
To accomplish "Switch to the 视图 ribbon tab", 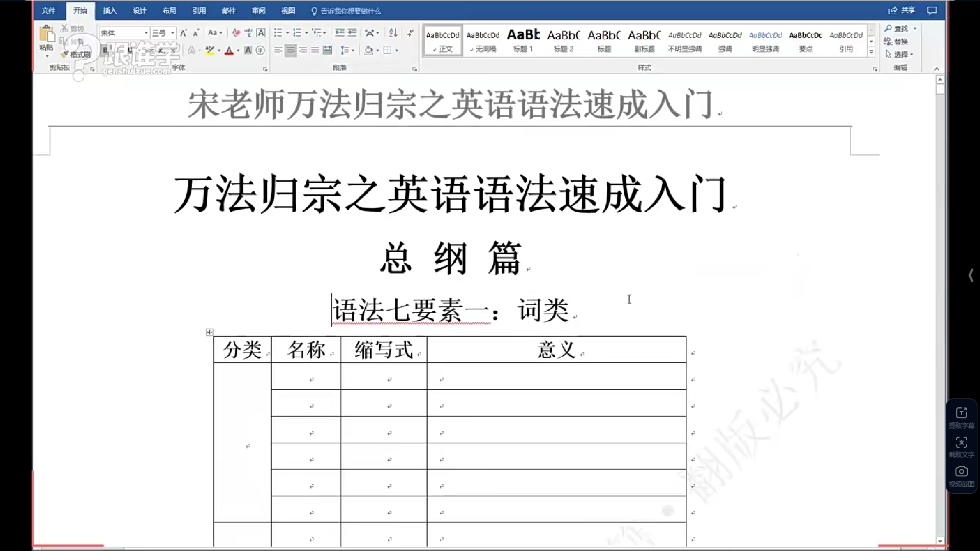I will [288, 10].
